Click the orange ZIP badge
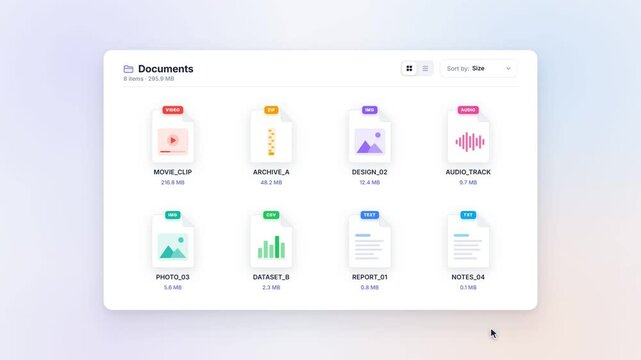 271,110
